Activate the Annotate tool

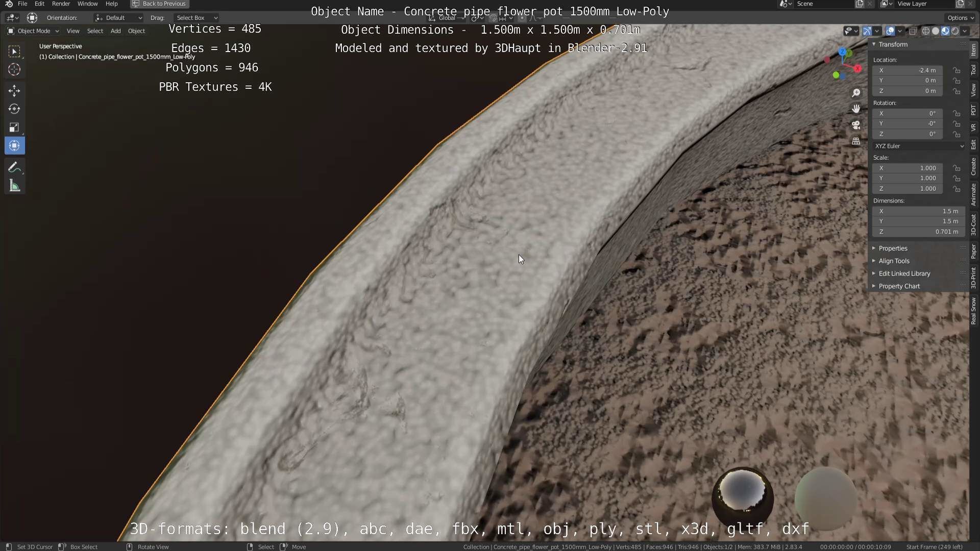[14, 168]
